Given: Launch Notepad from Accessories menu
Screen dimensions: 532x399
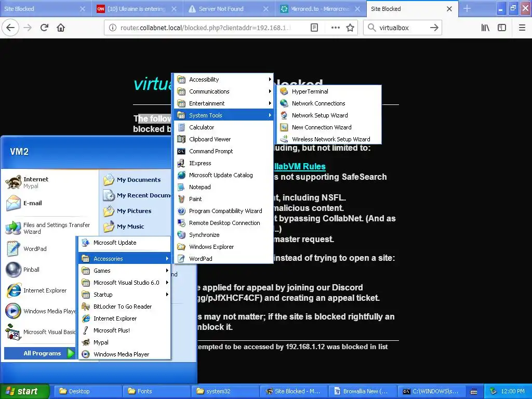Looking at the screenshot, I should pyautogui.click(x=224, y=187).
